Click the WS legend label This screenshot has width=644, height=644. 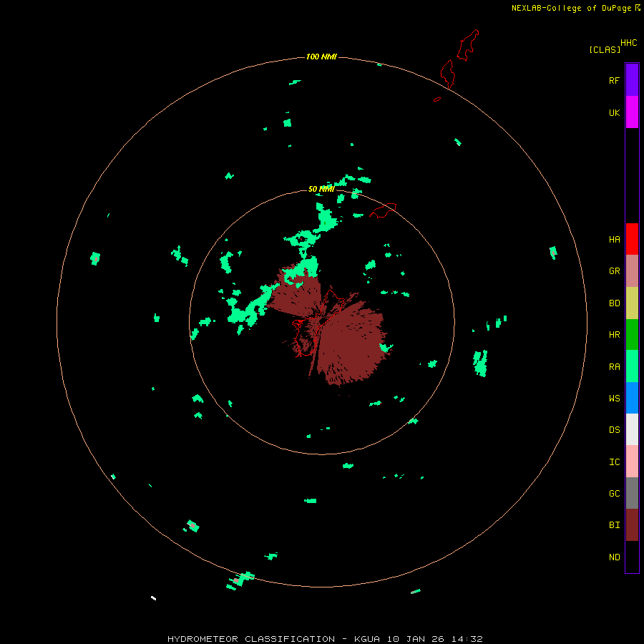614,399
